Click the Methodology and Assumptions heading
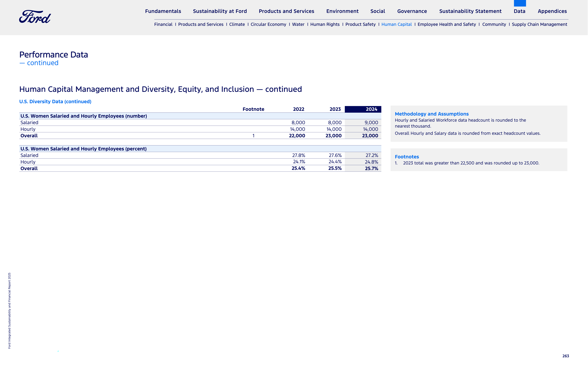Viewport: 588px width, 368px height. coord(431,114)
